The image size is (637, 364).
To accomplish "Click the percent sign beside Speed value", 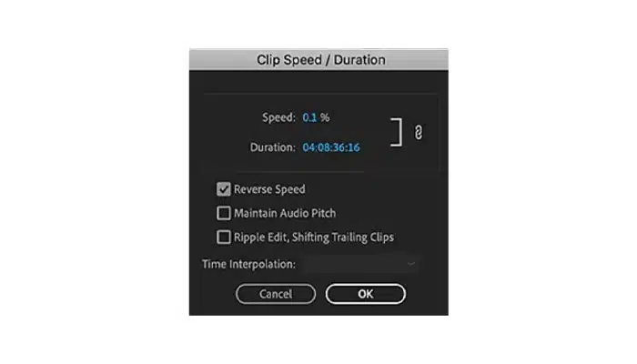I will (325, 117).
